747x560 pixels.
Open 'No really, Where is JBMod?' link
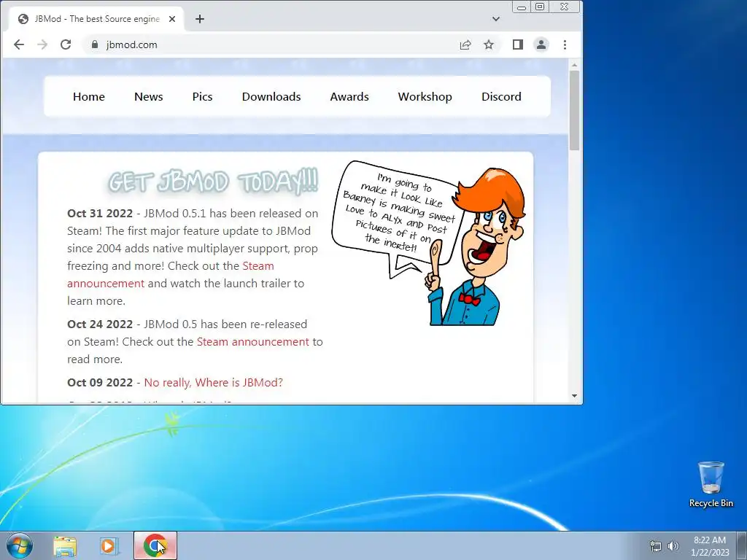pos(214,382)
